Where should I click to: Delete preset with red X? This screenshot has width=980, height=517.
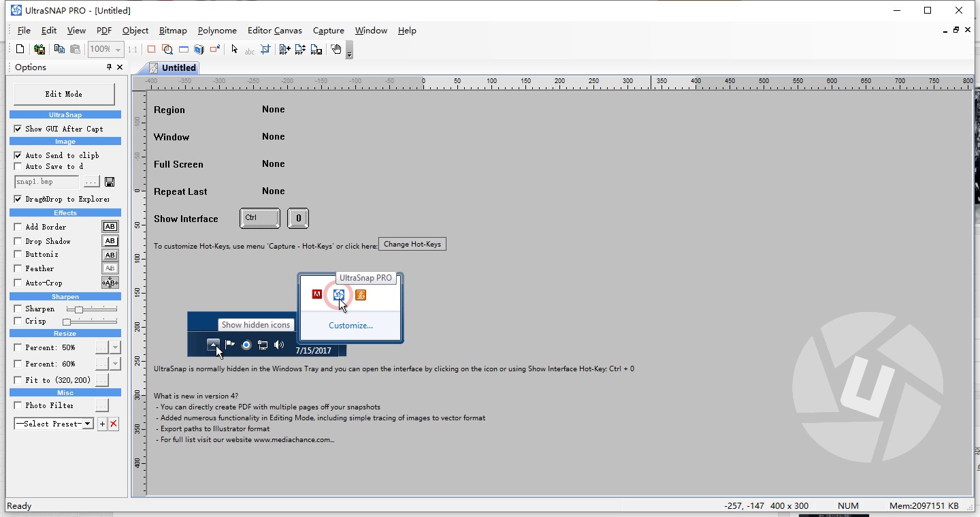pyautogui.click(x=114, y=424)
